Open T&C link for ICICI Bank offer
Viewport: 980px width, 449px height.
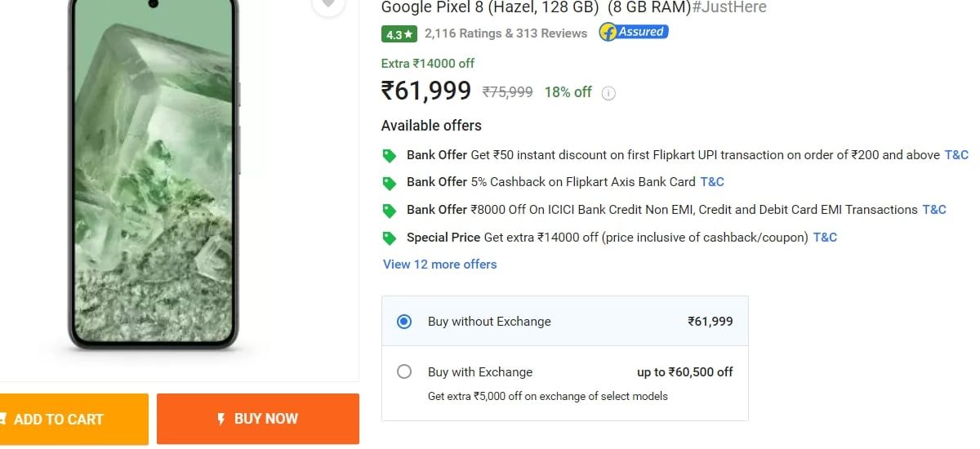[934, 210]
